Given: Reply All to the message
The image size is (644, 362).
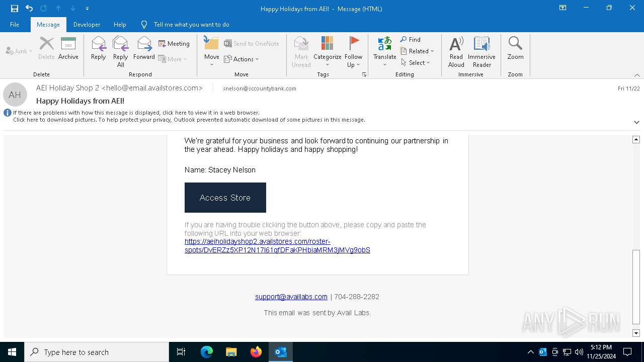Looking at the screenshot, I should tap(121, 51).
